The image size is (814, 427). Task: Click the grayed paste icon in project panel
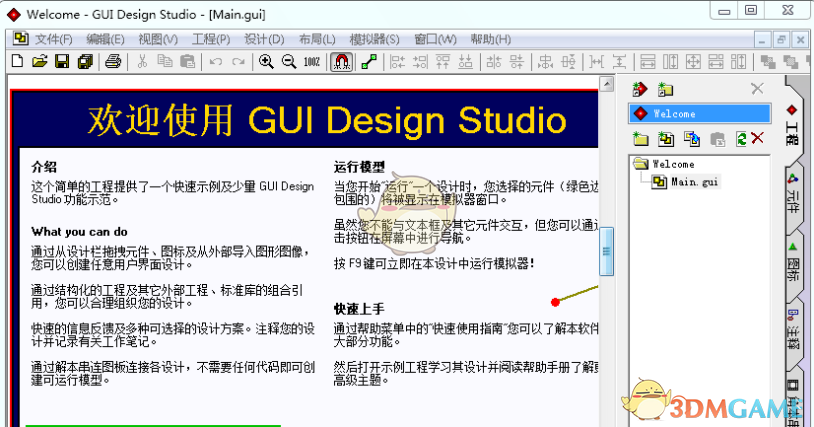pyautogui.click(x=717, y=139)
